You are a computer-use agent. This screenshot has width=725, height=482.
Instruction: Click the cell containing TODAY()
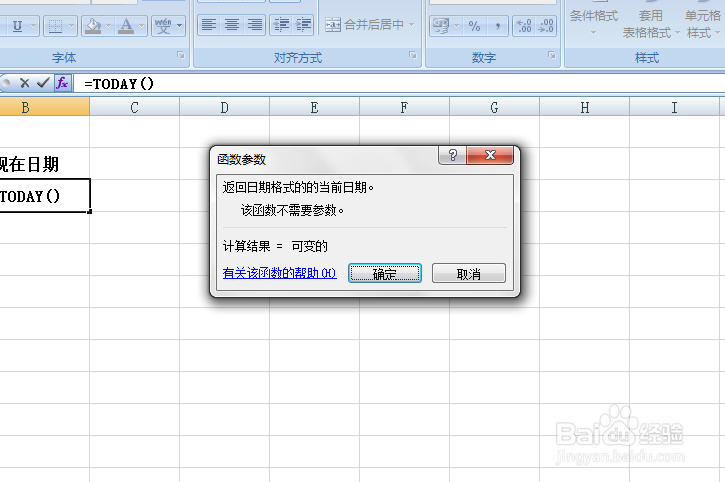tap(44, 196)
